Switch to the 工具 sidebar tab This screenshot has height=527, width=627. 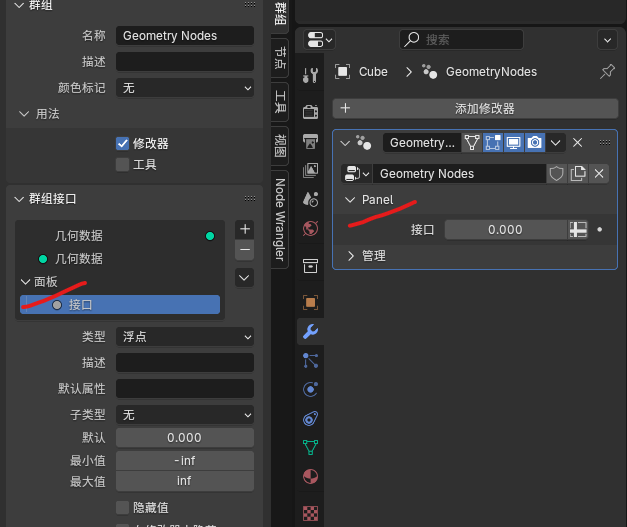point(280,102)
